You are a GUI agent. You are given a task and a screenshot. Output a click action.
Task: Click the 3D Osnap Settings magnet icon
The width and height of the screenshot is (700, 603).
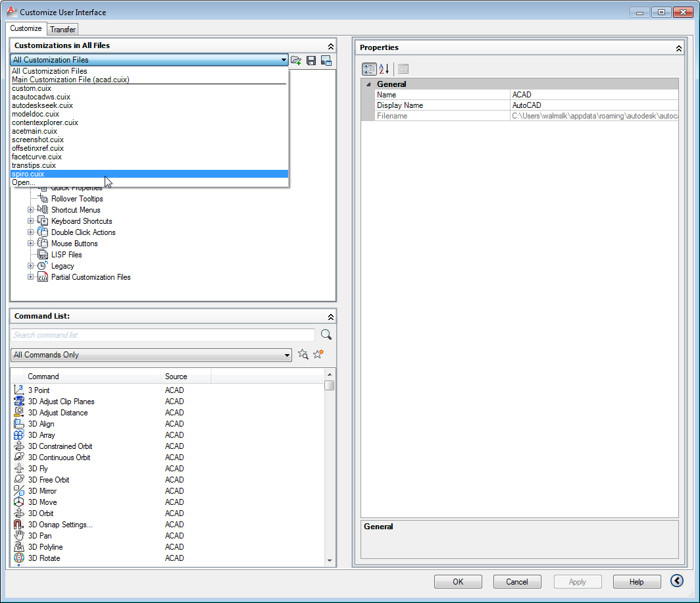coord(19,525)
